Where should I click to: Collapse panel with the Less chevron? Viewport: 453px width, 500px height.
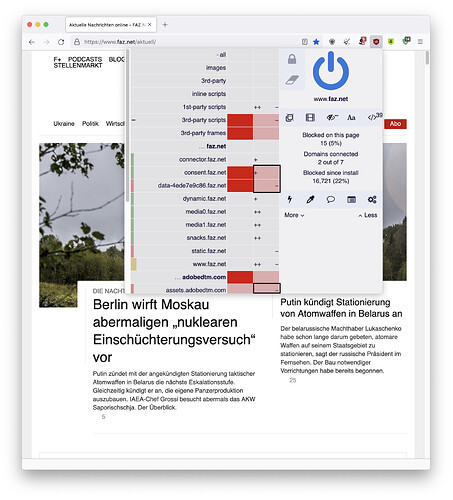click(368, 215)
